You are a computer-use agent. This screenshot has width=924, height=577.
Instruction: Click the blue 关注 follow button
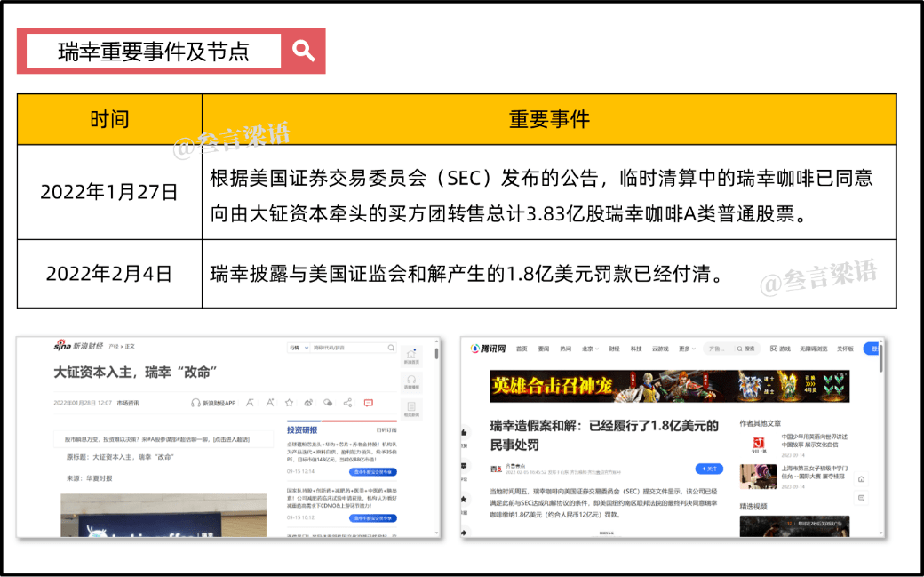tap(709, 469)
